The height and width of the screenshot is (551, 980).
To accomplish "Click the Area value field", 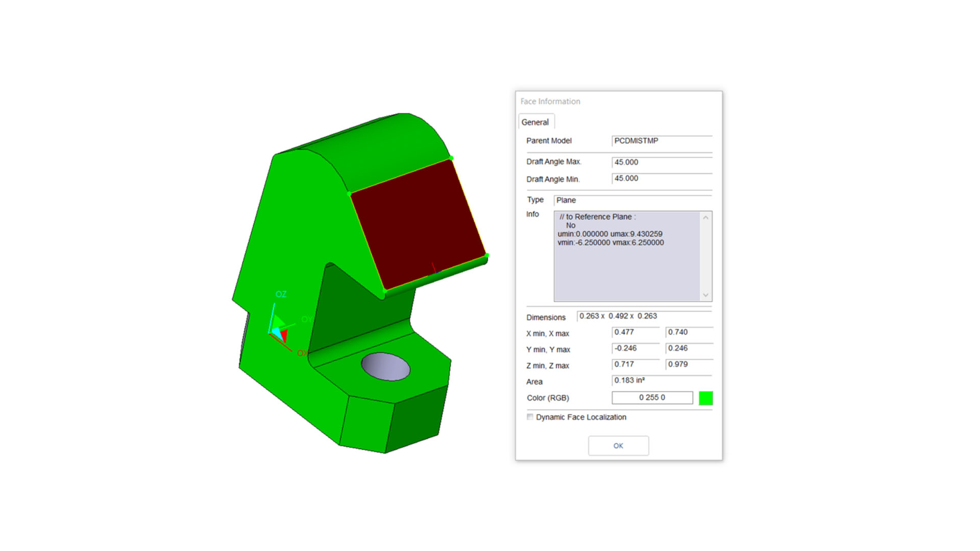I will coord(661,381).
